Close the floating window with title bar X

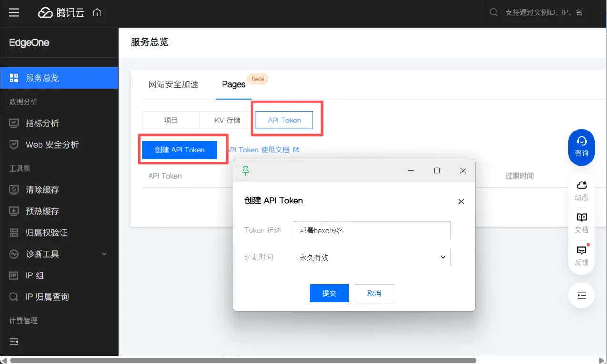[x=463, y=171]
